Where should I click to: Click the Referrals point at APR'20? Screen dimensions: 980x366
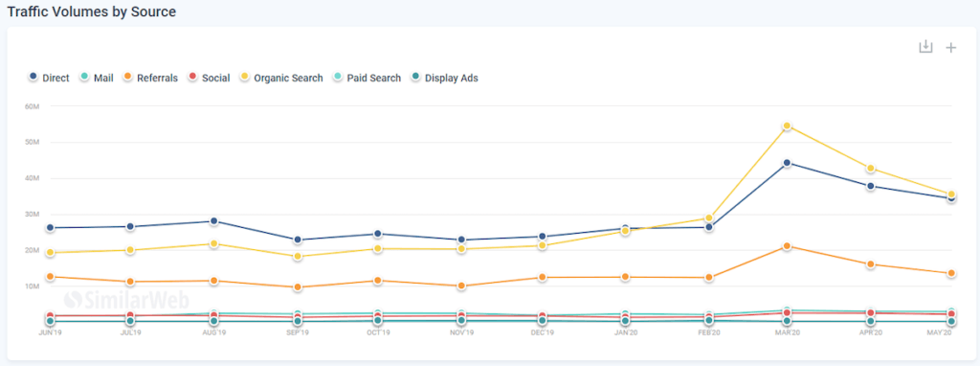(870, 264)
